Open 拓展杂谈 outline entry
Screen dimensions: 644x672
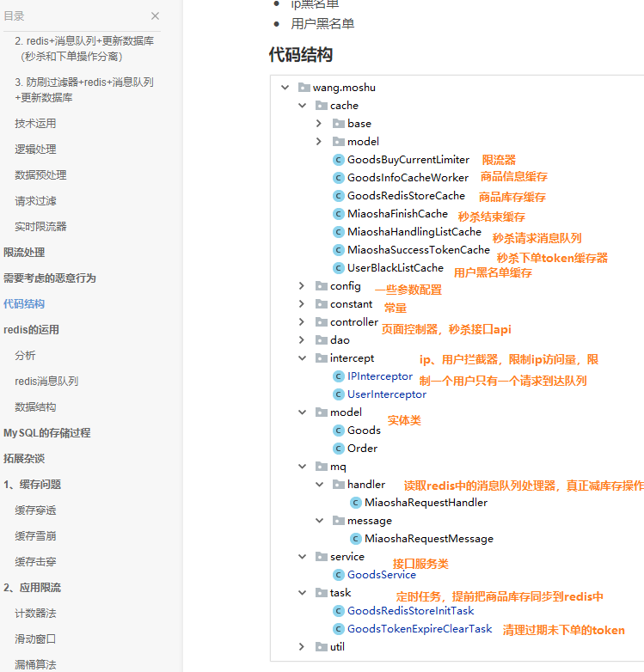click(24, 459)
